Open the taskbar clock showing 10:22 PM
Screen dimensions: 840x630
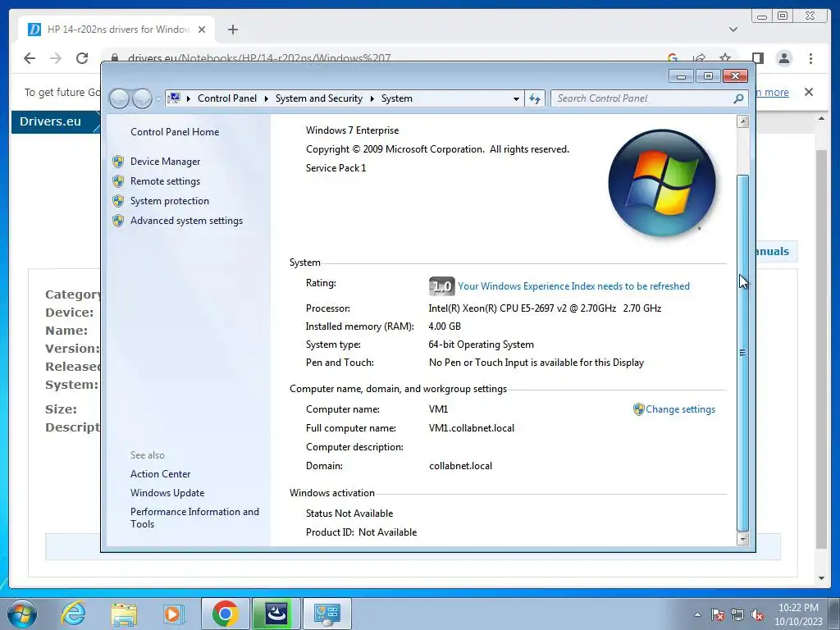click(x=798, y=614)
